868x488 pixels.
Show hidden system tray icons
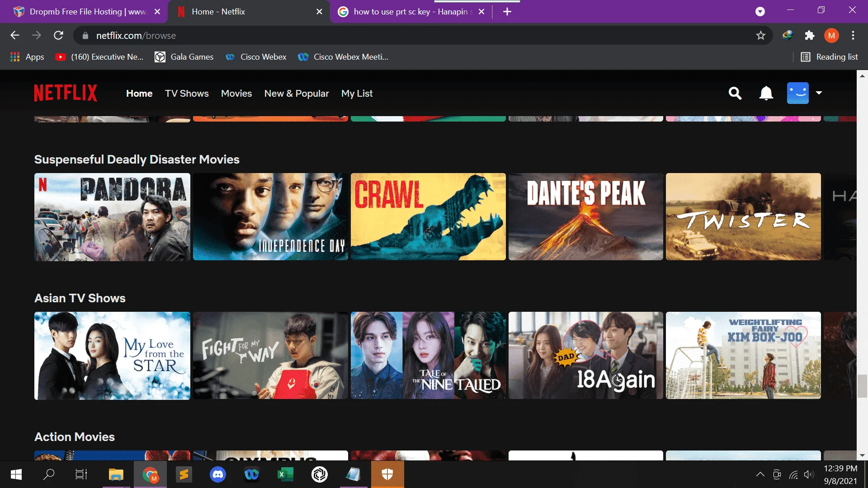click(x=760, y=474)
